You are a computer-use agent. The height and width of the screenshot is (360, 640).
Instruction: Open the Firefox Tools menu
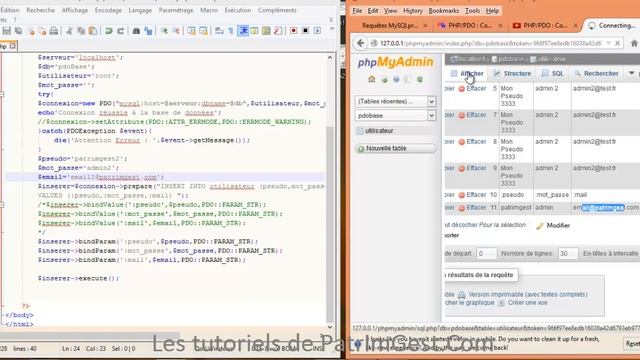point(472,11)
